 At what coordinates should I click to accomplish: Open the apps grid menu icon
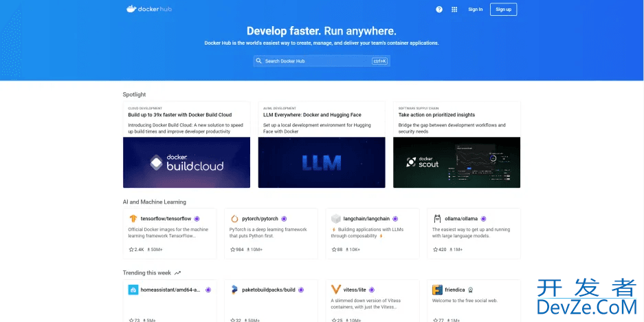(454, 10)
